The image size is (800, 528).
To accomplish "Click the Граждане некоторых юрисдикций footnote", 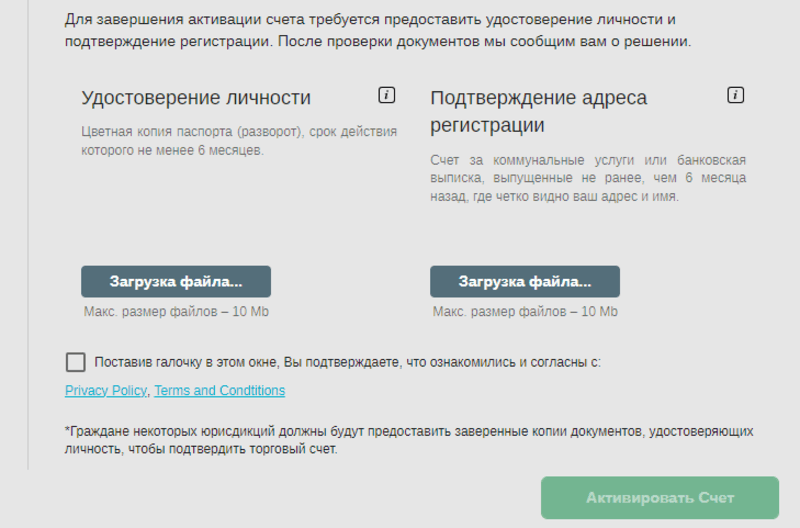I will 409,440.
